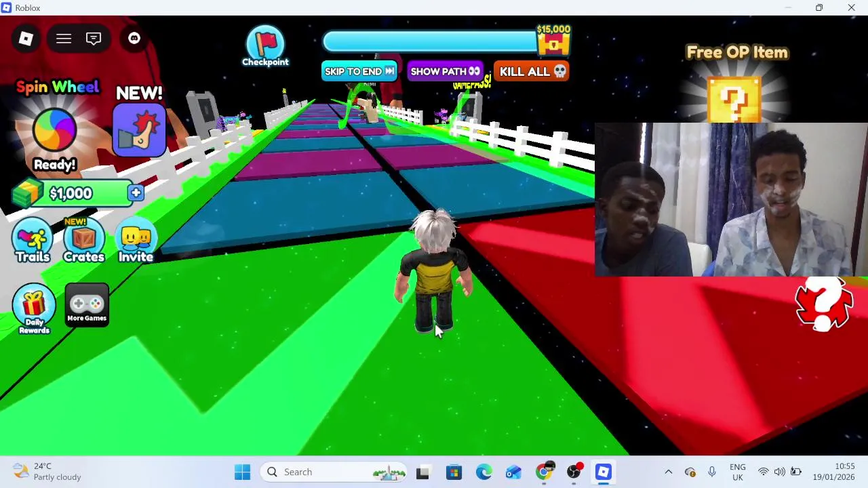Click the round record icon beside chat
Viewport: 868px width, 488px height.
click(134, 39)
